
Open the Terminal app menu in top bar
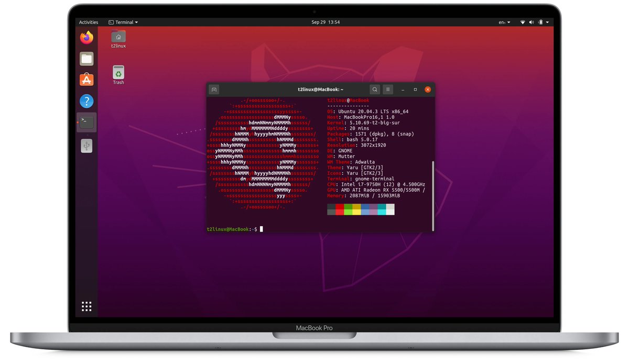pos(123,23)
